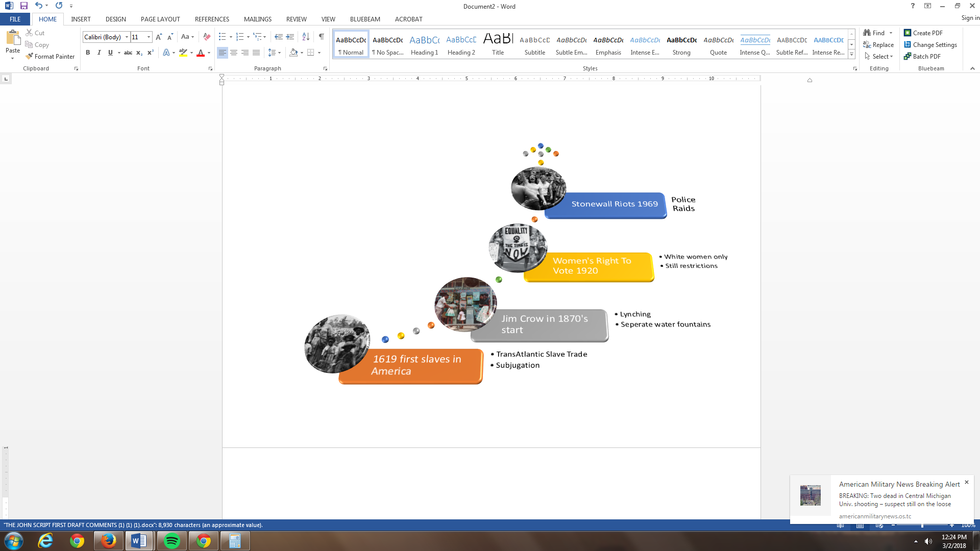
Task: Click the Format Painter brush icon
Action: tap(30, 57)
